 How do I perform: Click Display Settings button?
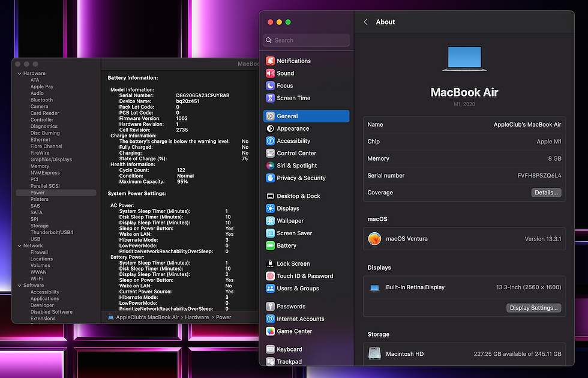coord(533,307)
